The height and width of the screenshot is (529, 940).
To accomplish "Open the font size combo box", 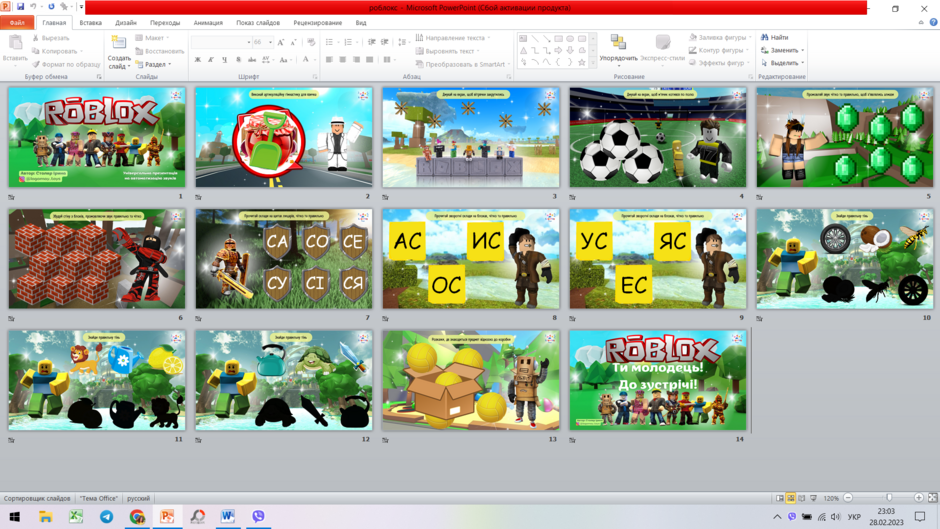I will click(x=263, y=42).
